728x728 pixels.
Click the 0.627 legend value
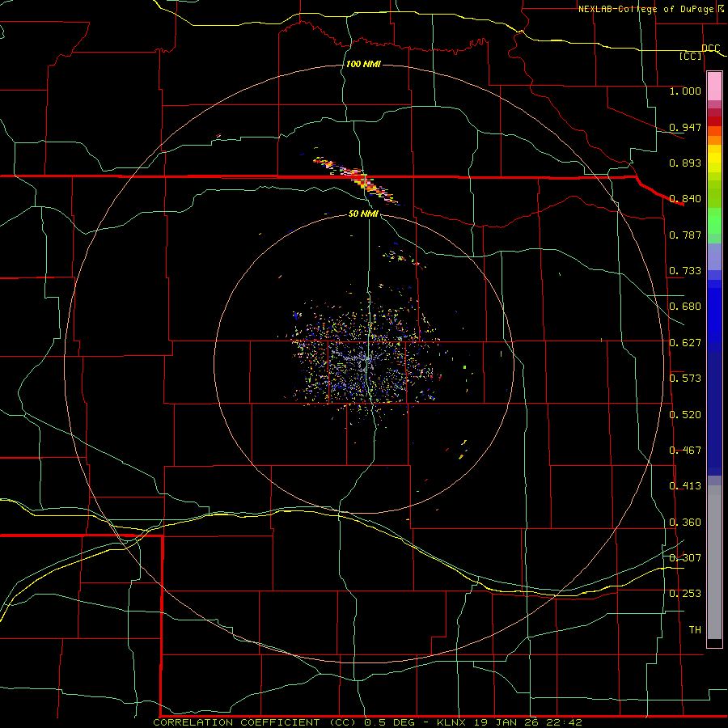tap(685, 342)
